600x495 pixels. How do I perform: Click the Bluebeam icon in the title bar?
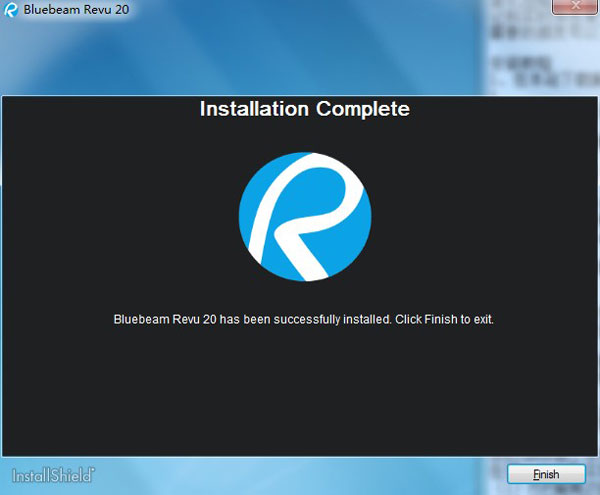pos(11,10)
